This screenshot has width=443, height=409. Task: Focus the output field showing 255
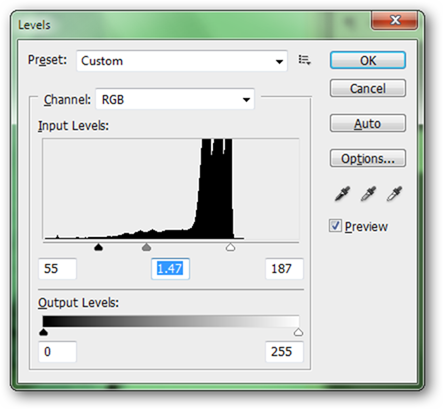284,352
